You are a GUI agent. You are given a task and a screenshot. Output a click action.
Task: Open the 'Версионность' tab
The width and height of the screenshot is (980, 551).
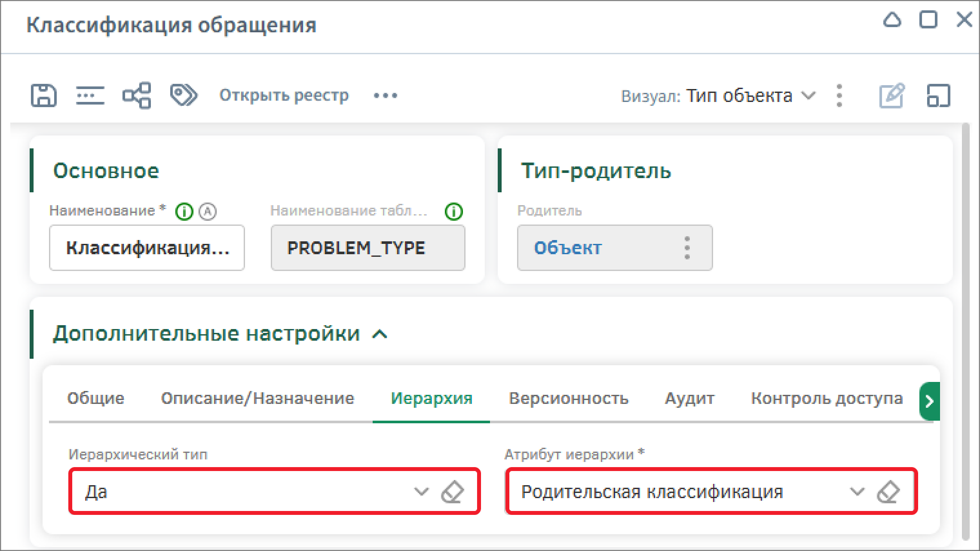coord(569,398)
